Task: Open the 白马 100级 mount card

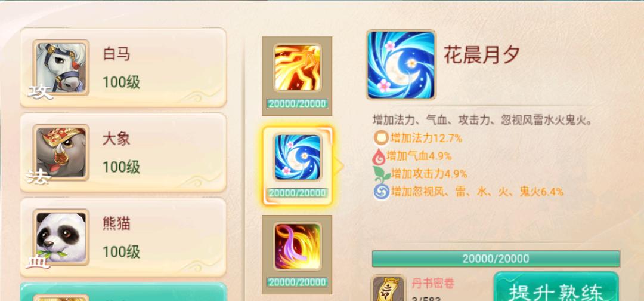Action: tap(123, 68)
